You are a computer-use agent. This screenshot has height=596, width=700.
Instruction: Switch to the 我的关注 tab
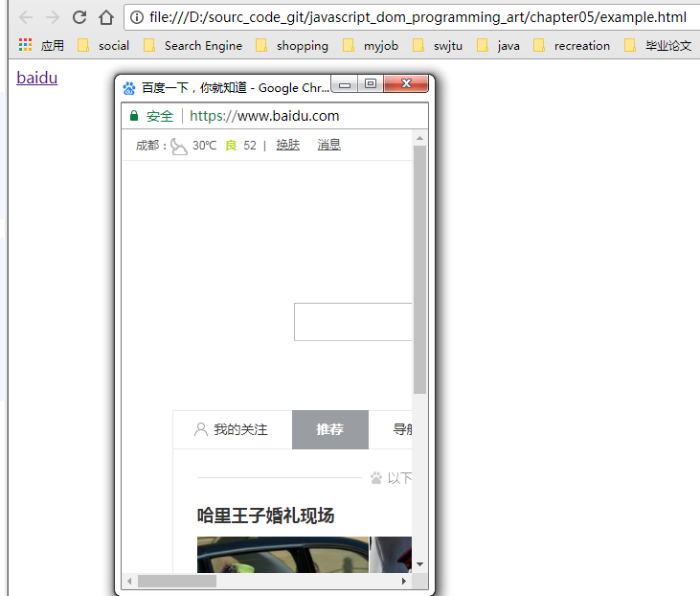click(233, 430)
